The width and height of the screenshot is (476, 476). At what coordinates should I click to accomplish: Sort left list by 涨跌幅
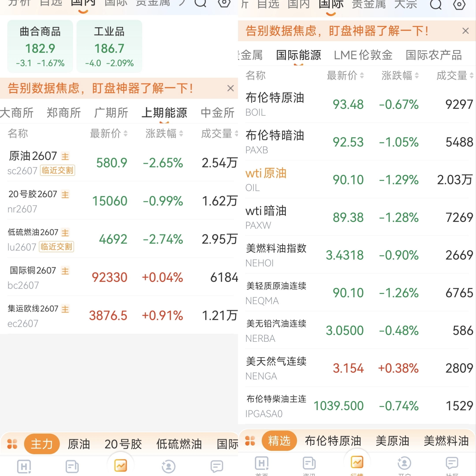point(164,134)
